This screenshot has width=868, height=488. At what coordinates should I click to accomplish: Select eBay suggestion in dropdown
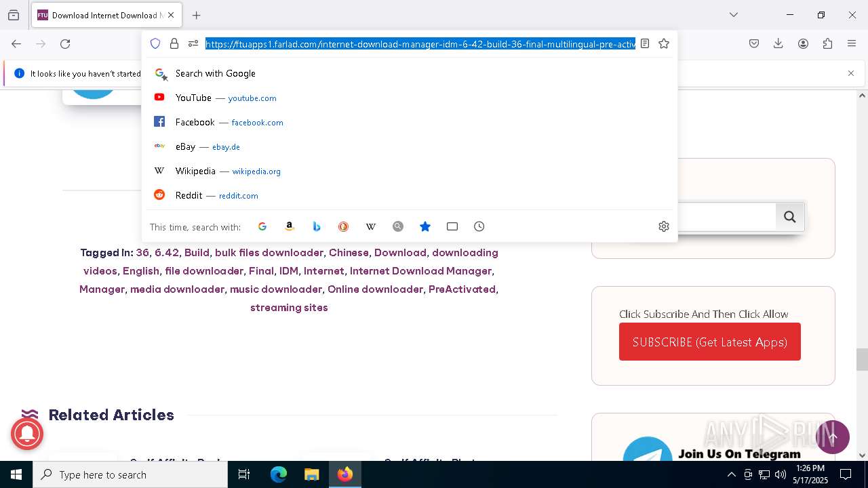(410, 146)
